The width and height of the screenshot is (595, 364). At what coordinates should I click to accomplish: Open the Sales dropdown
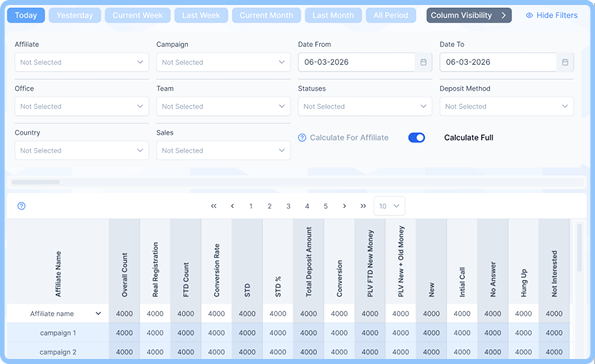coord(223,151)
